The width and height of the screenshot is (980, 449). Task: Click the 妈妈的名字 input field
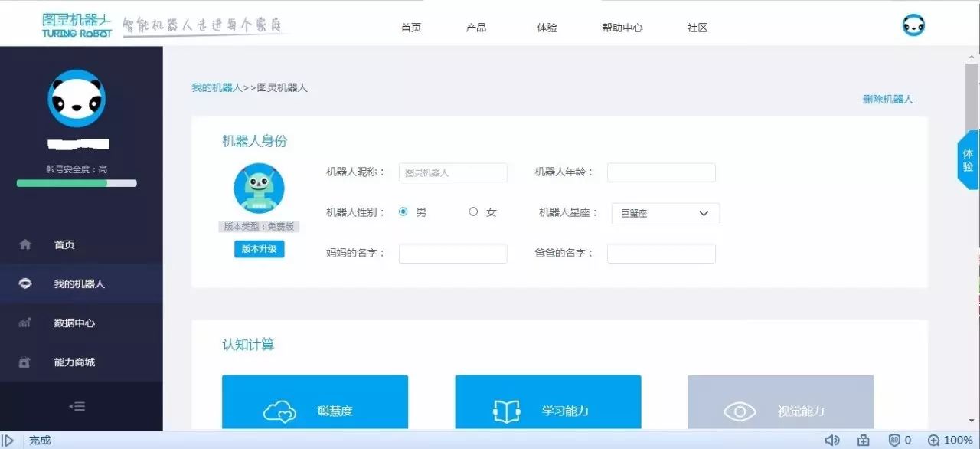pos(453,254)
